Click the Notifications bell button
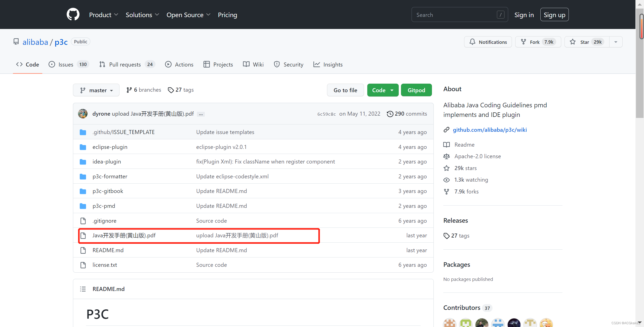This screenshot has width=644, height=327. (488, 42)
